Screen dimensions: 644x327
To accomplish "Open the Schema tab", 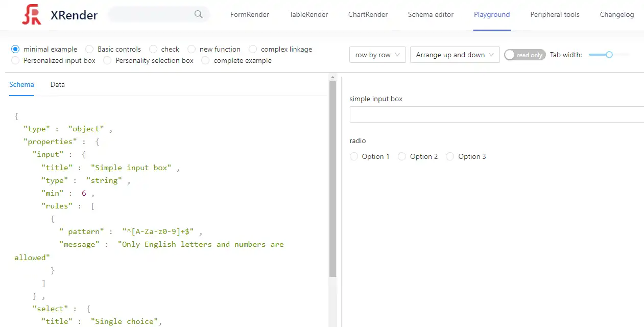I will 21,84.
